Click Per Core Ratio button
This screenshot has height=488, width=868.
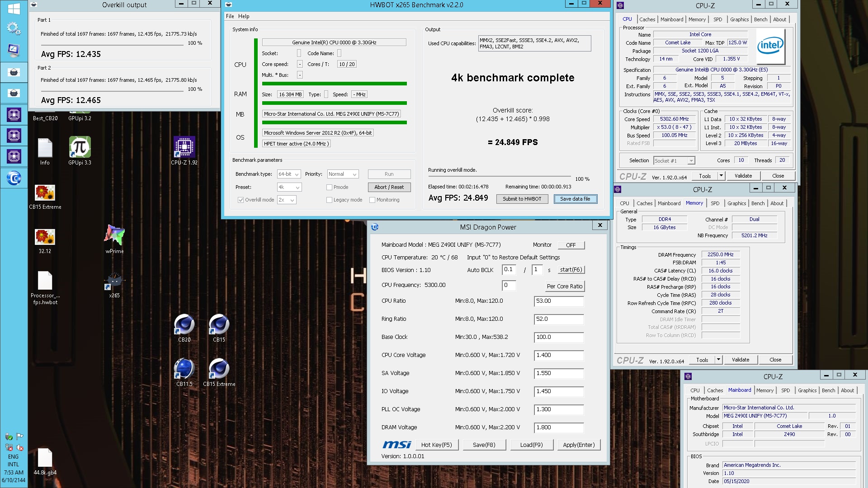[564, 286]
